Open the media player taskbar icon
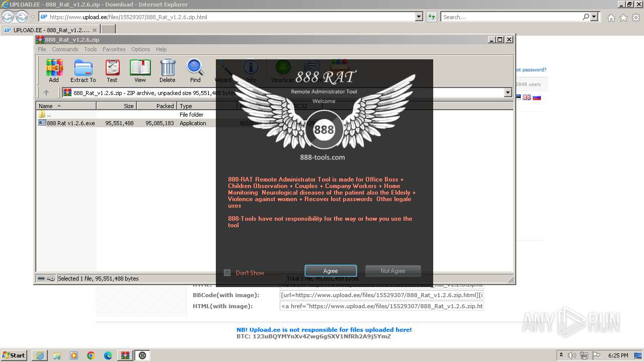 pos(74,355)
